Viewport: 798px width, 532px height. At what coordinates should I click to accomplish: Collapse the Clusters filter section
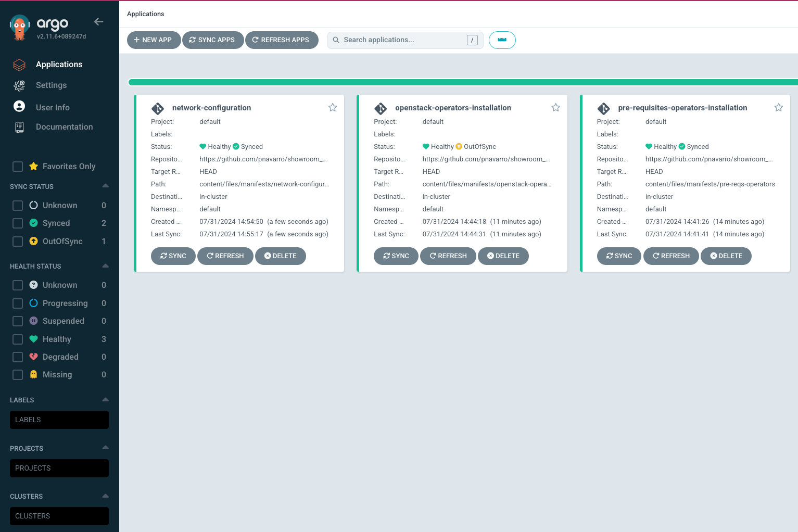click(106, 496)
